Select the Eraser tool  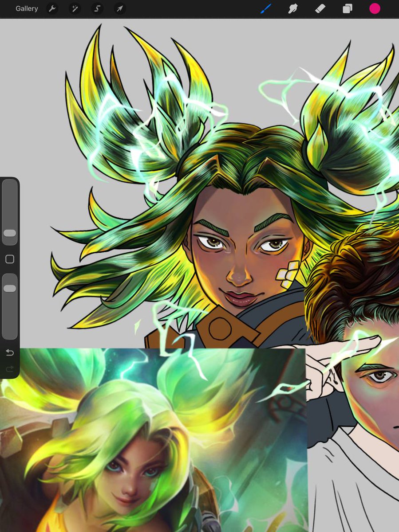(320, 8)
